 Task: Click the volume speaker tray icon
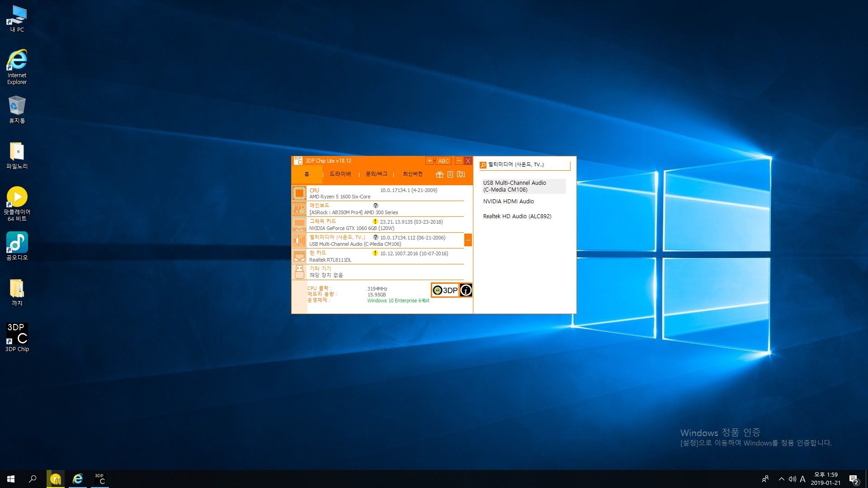pyautogui.click(x=792, y=479)
